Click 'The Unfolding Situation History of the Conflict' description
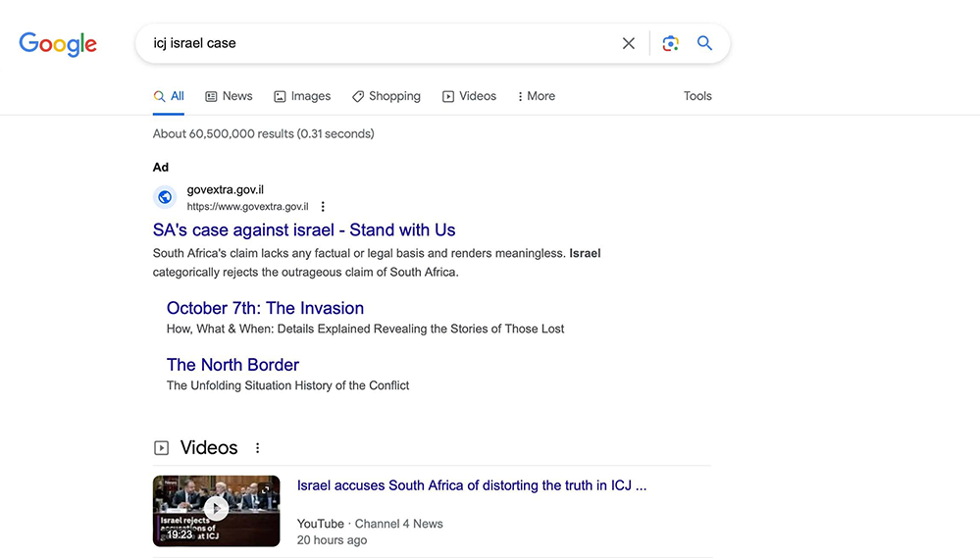The width and height of the screenshot is (980, 558). [x=287, y=385]
